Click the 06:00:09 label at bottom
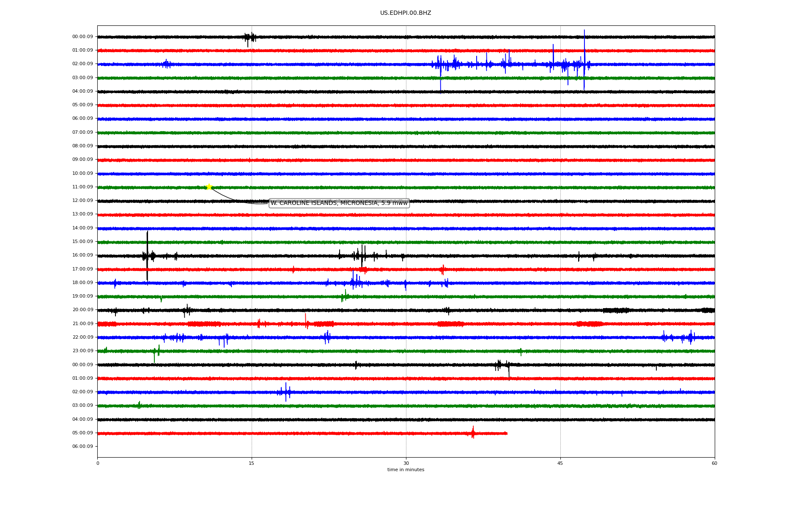812x508 pixels. [82, 447]
